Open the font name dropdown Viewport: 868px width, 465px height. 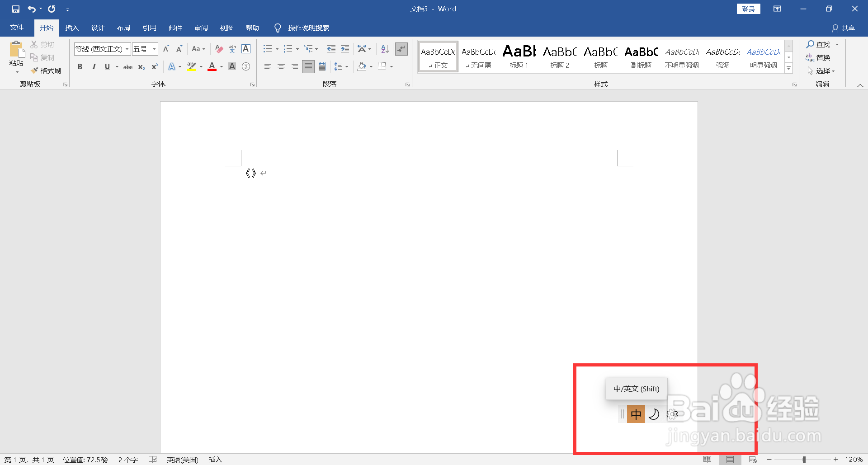click(x=127, y=49)
